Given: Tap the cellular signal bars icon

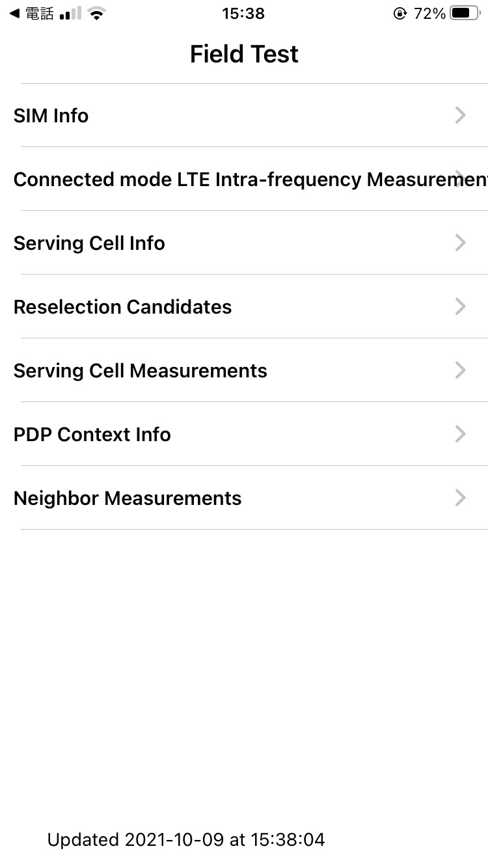Looking at the screenshot, I should (70, 14).
